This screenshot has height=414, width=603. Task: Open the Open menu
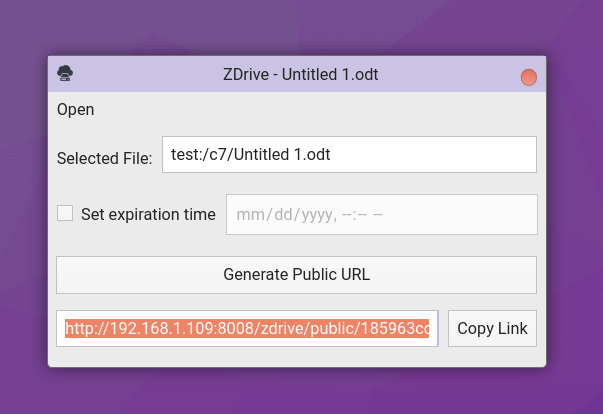point(76,109)
